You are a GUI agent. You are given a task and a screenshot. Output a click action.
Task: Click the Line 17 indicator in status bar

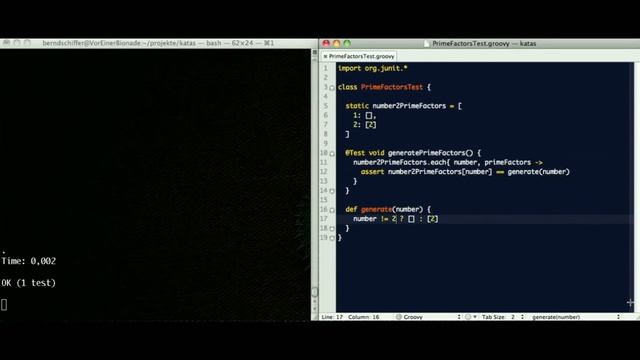(x=332, y=317)
